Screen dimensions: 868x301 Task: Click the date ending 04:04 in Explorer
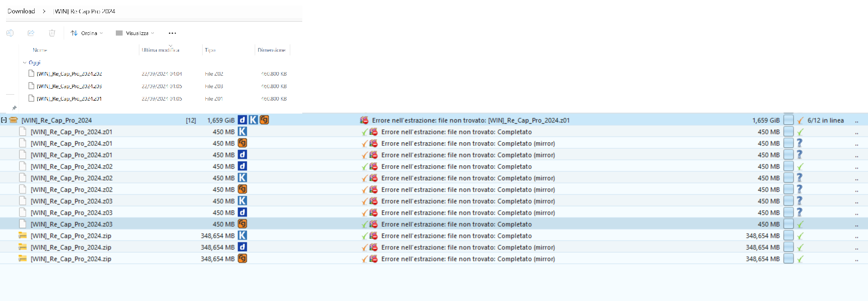click(x=162, y=73)
